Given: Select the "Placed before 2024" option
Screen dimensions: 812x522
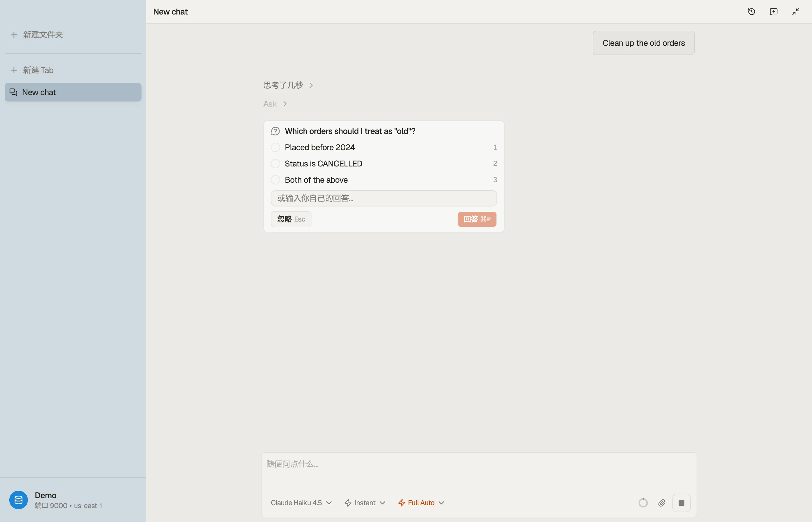Looking at the screenshot, I should click(384, 147).
